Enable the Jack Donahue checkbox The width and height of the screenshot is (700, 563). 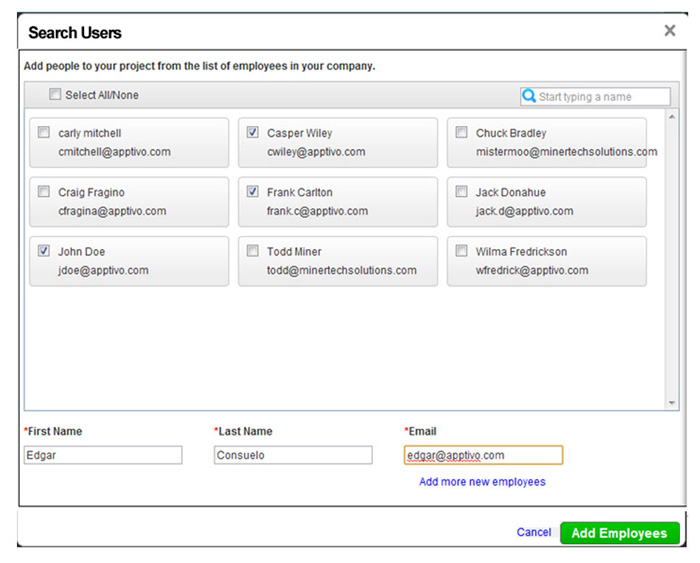(x=461, y=191)
